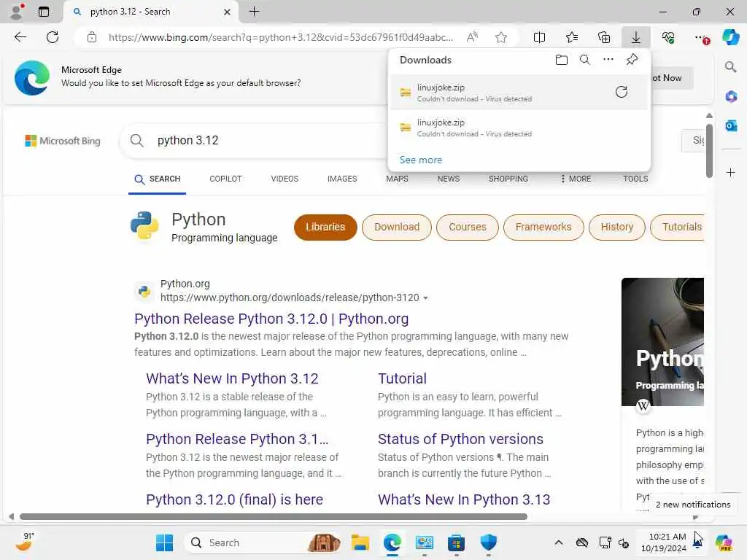Click the vertical page scrollbar thumb

click(709, 151)
